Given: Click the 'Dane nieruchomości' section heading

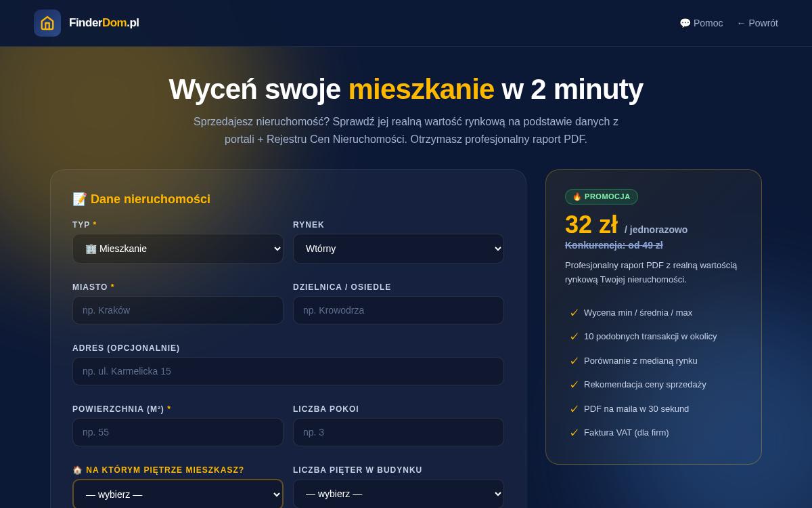Looking at the screenshot, I should point(141,199).
